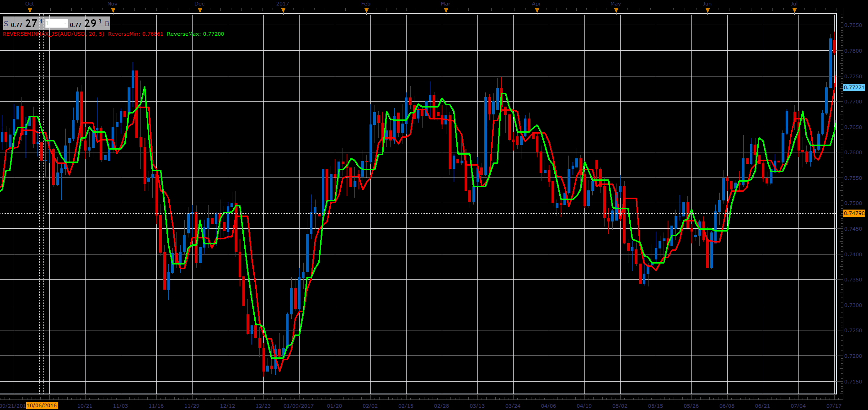Click the orange marker under Jul

pos(794,10)
